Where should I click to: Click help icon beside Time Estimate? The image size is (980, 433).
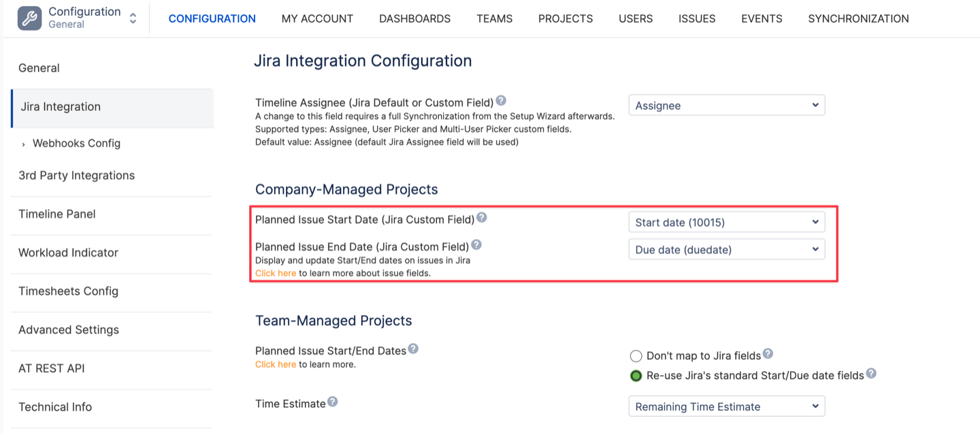coord(333,402)
